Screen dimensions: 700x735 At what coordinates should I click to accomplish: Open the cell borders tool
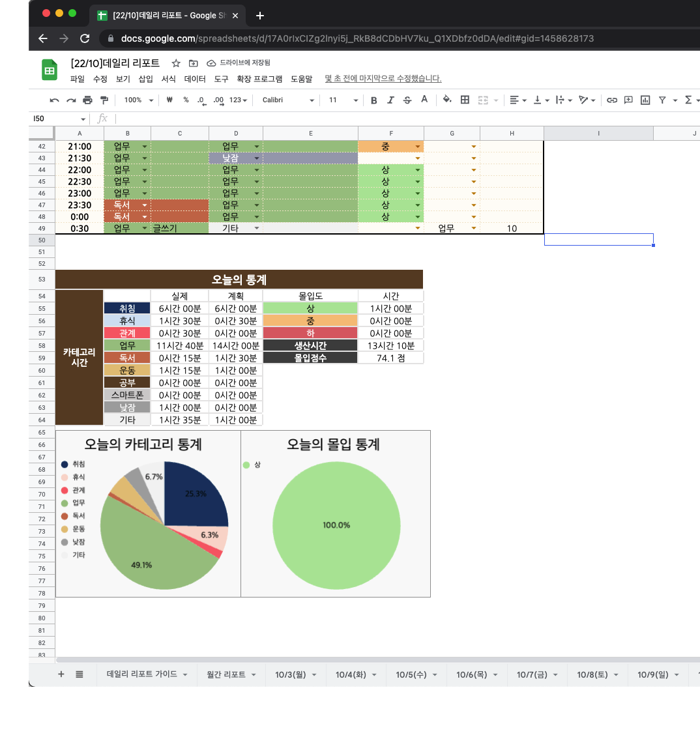tap(465, 100)
